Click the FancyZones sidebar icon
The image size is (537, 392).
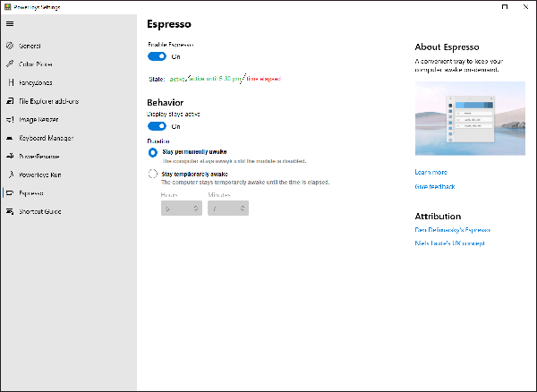[x=11, y=82]
